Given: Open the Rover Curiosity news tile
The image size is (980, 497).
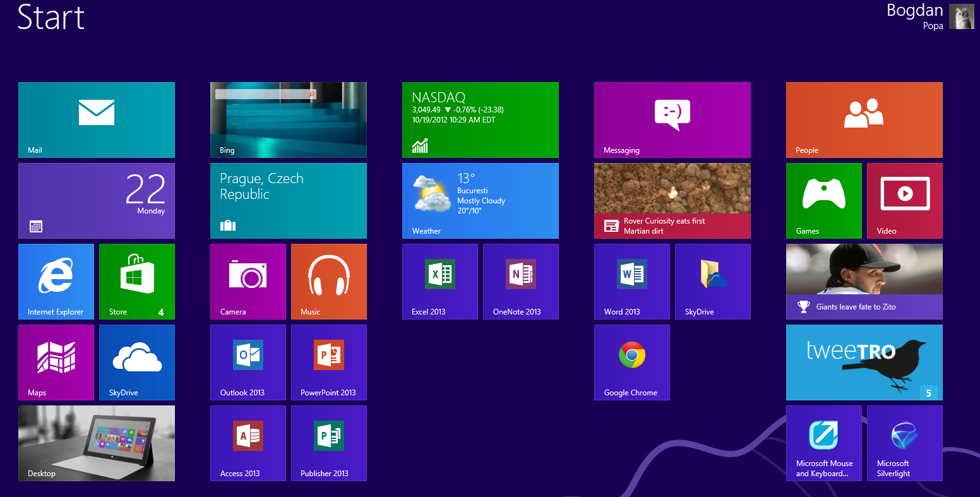Looking at the screenshot, I should pos(672,201).
